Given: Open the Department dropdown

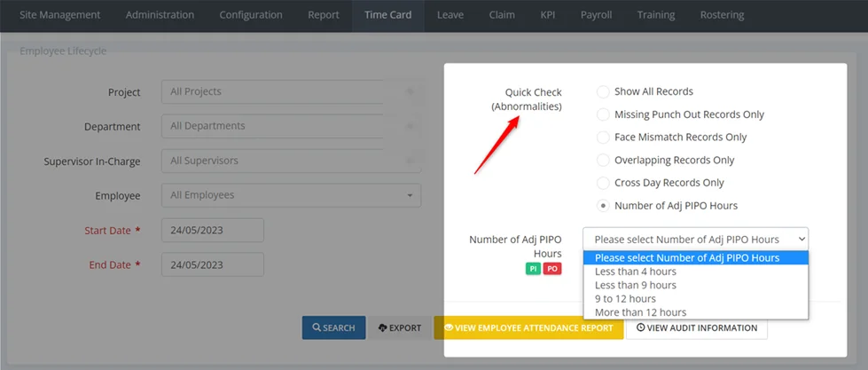Looking at the screenshot, I should coord(291,126).
